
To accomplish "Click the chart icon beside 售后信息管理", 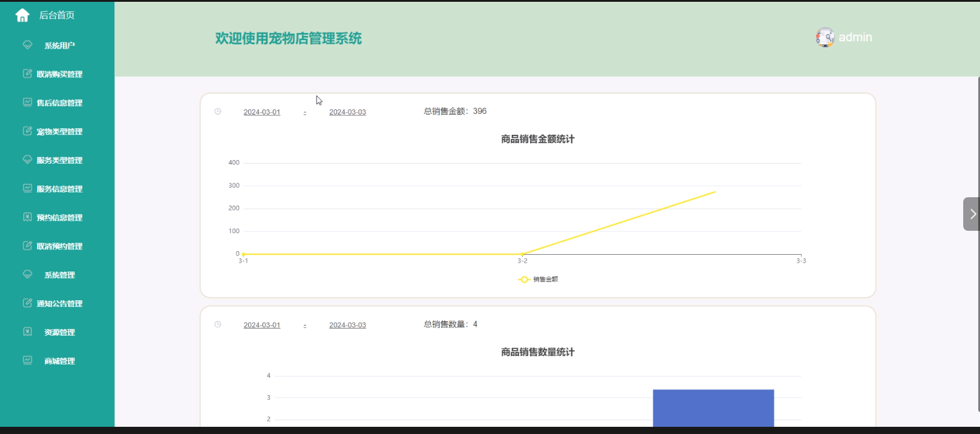I will pos(28,103).
